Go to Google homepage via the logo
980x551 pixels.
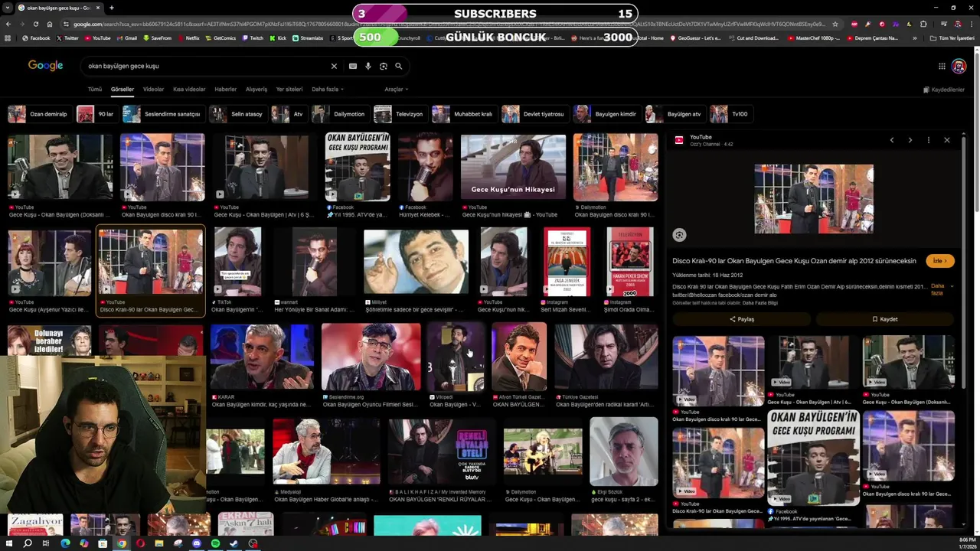(46, 66)
